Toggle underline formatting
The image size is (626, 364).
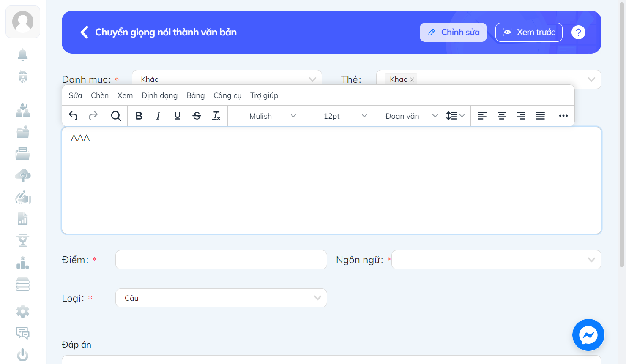(178, 116)
